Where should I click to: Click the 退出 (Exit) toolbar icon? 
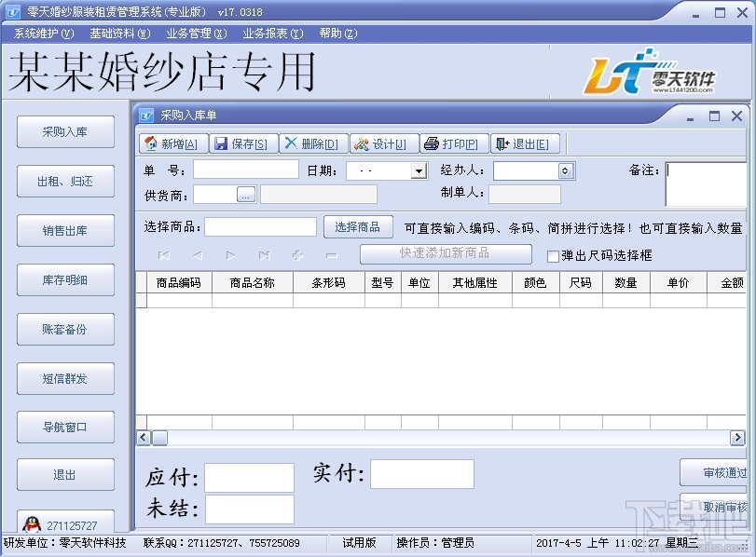pyautogui.click(x=502, y=143)
